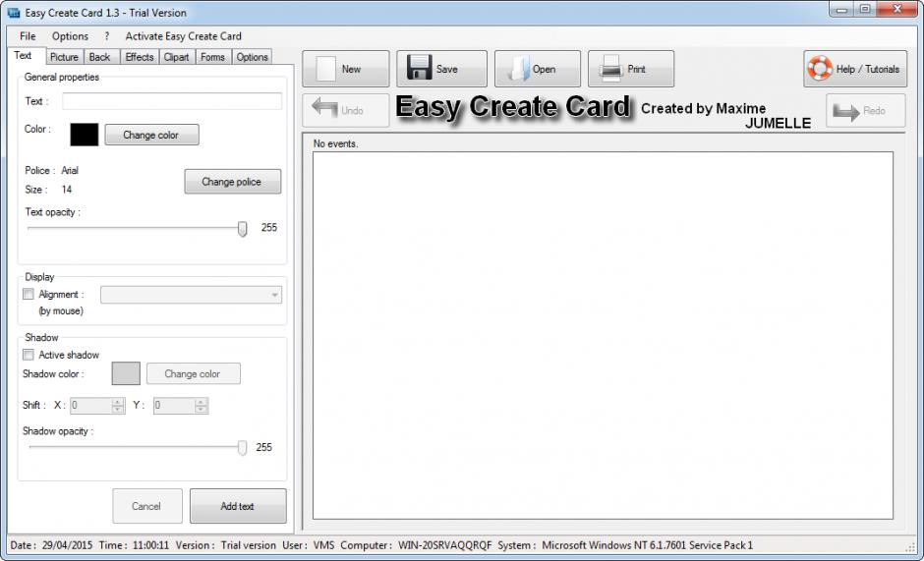Switch to the Options tab in left panel
This screenshot has width=924, height=561.
253,57
